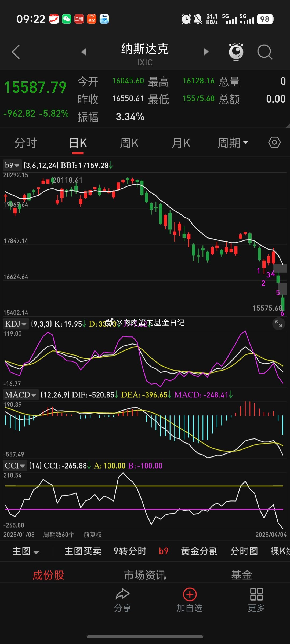Viewport: 290px width, 644px height.
Task: Tap the battery indicator showing 98
Action: (x=265, y=19)
